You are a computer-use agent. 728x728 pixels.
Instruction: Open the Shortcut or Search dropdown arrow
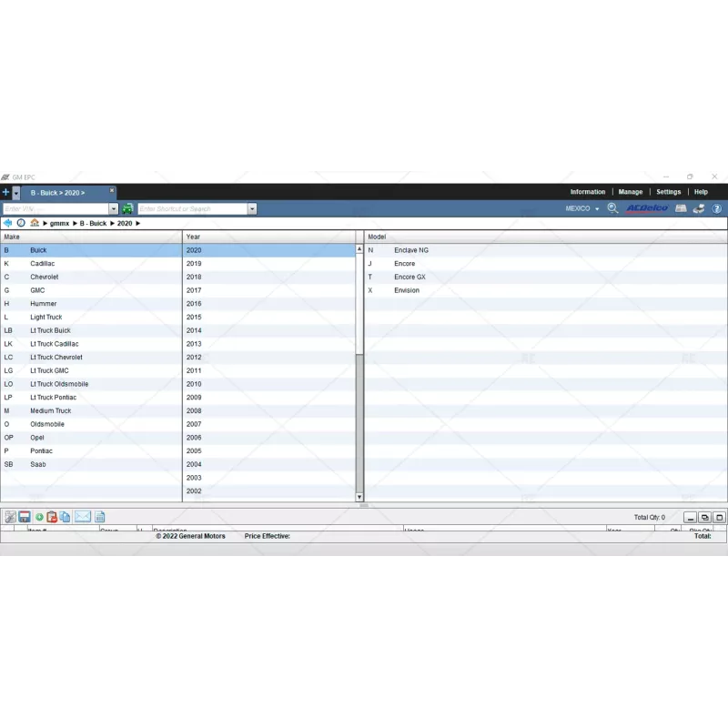coord(252,209)
